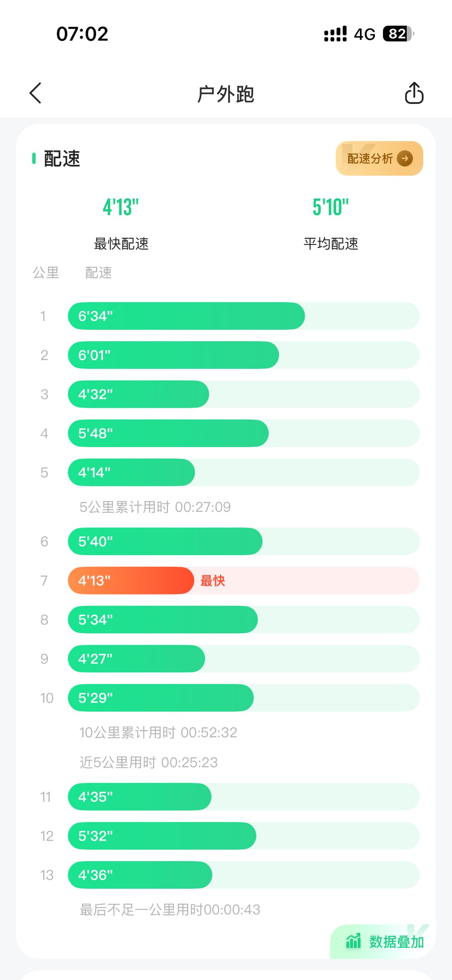Tap the orange arrow in 配速分析

(x=405, y=159)
